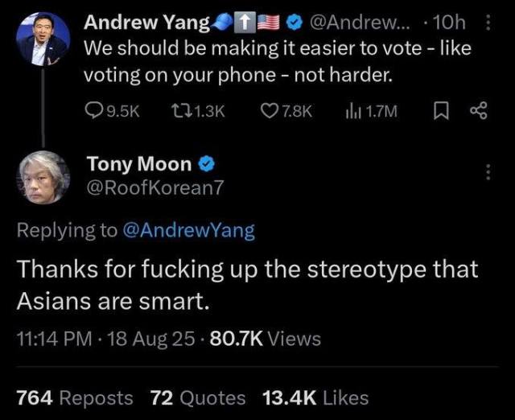View the 764 Reposts list

pyautogui.click(x=75, y=397)
